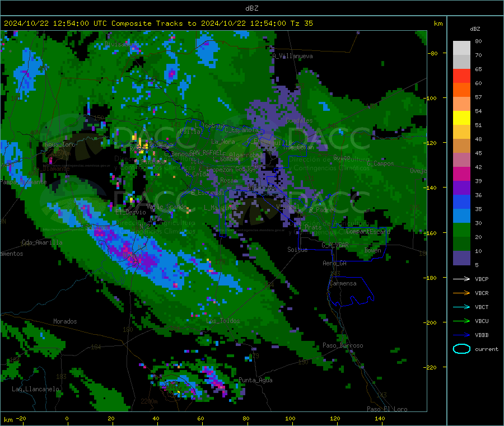Pick the slate purple 5-10 dBZ swatch
Viewport: 504px width, 426px height.
click(x=461, y=258)
